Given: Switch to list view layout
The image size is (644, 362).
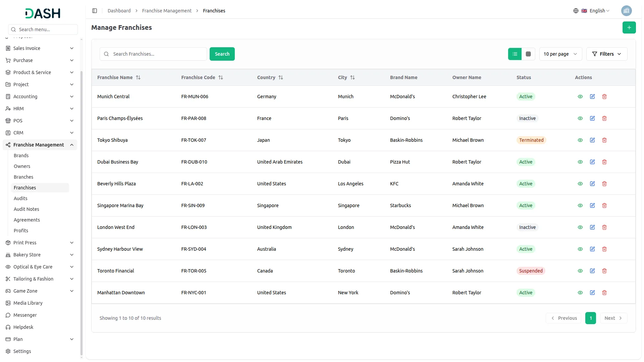Looking at the screenshot, I should [515, 54].
